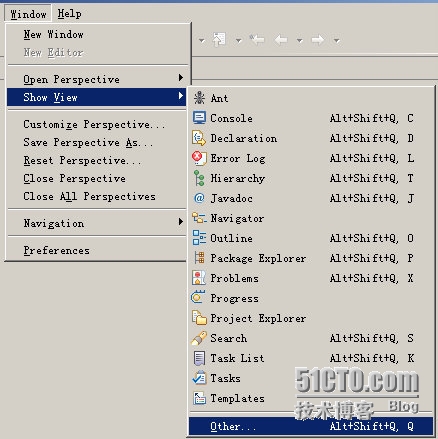438x439 pixels.
Task: Select Package Explorer label
Action: pos(258,258)
